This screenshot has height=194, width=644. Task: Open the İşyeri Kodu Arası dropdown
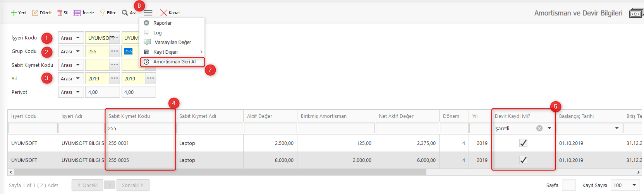click(71, 38)
